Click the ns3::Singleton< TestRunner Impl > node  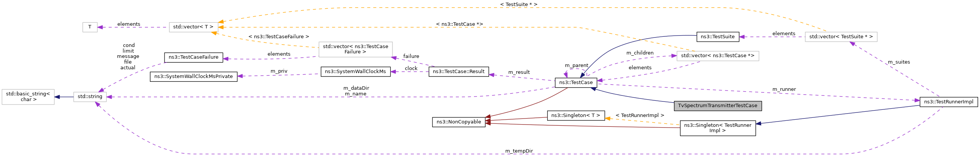[x=717, y=128]
